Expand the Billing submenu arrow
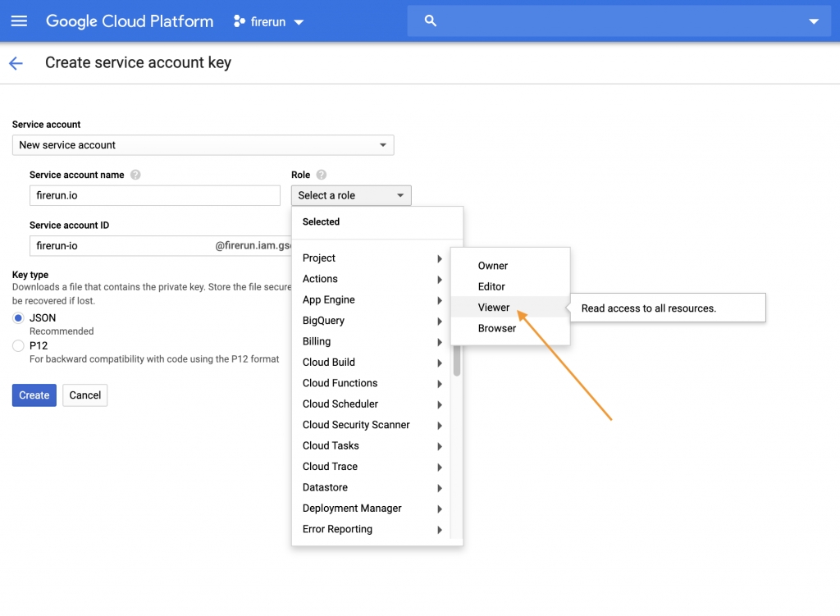 point(440,342)
